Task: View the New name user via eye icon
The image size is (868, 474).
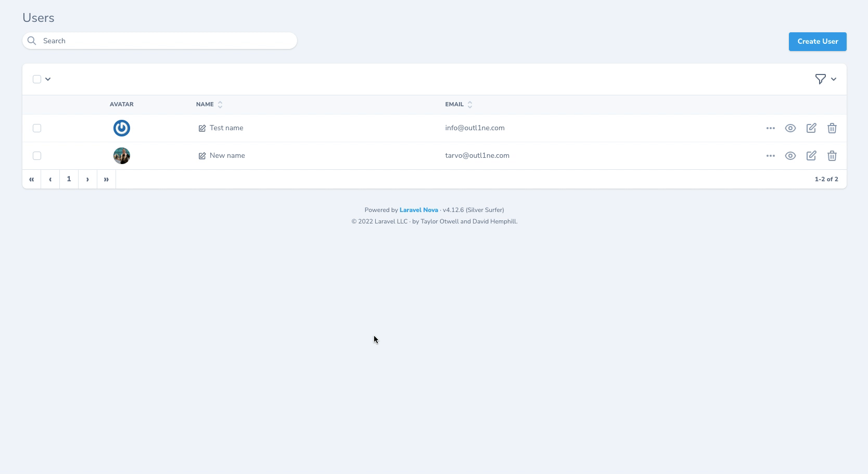Action: 790,156
